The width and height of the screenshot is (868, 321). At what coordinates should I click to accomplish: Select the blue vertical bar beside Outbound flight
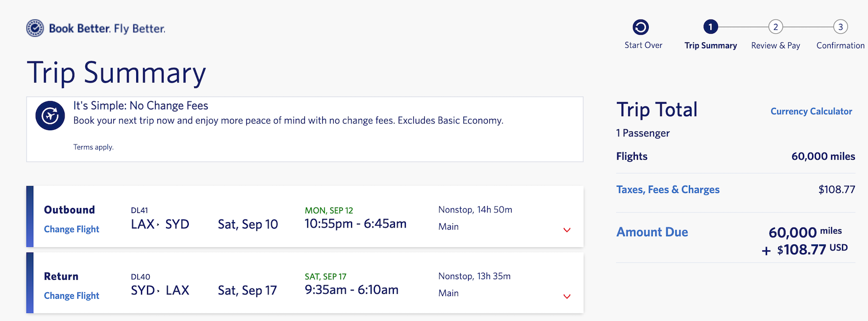30,216
